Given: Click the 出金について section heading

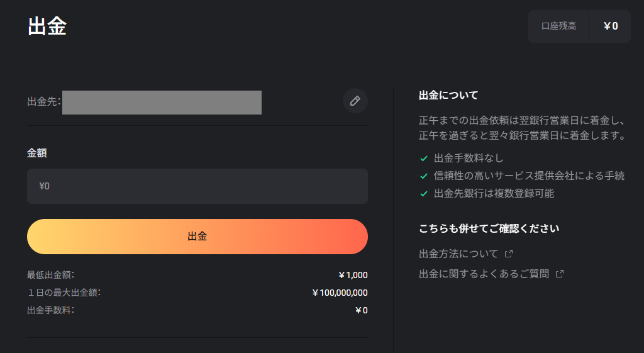Looking at the screenshot, I should (448, 96).
